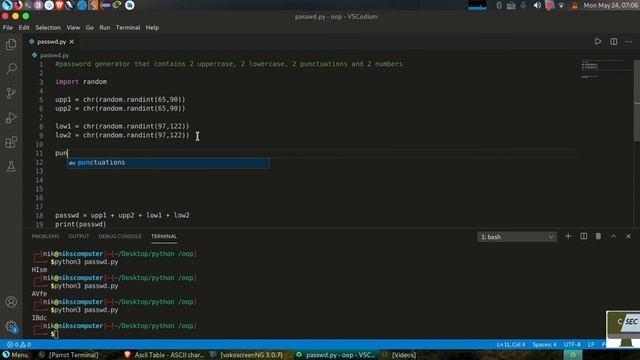Click the Firefox launcher in the top panel

pos(18,5)
